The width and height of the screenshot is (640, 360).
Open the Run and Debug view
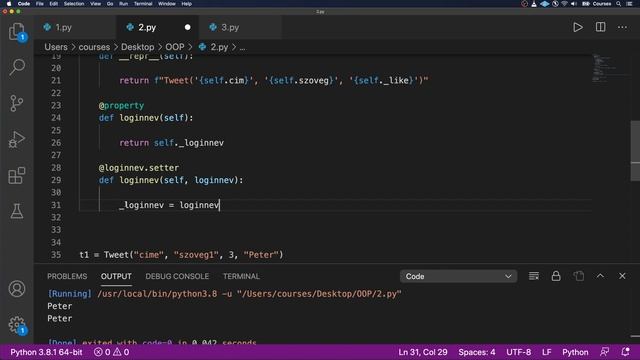pyautogui.click(x=17, y=139)
